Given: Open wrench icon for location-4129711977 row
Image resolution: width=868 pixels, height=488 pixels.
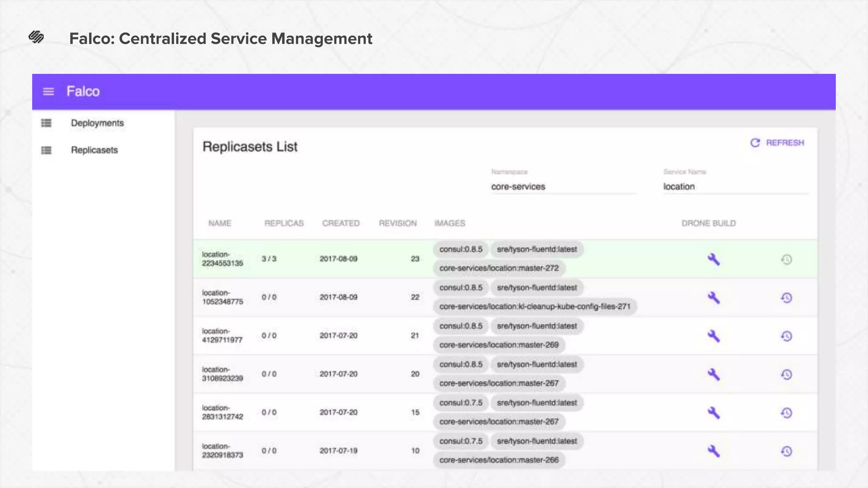Looking at the screenshot, I should click(x=713, y=336).
